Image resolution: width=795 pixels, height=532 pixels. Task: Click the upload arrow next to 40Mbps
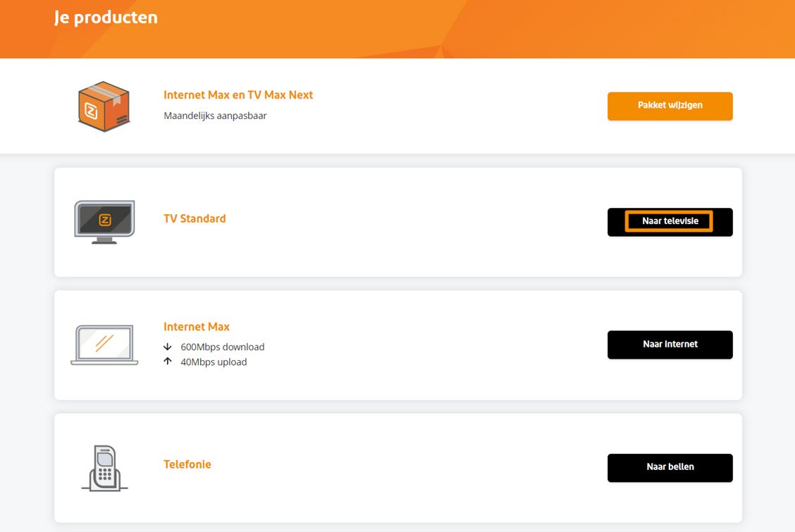(168, 361)
